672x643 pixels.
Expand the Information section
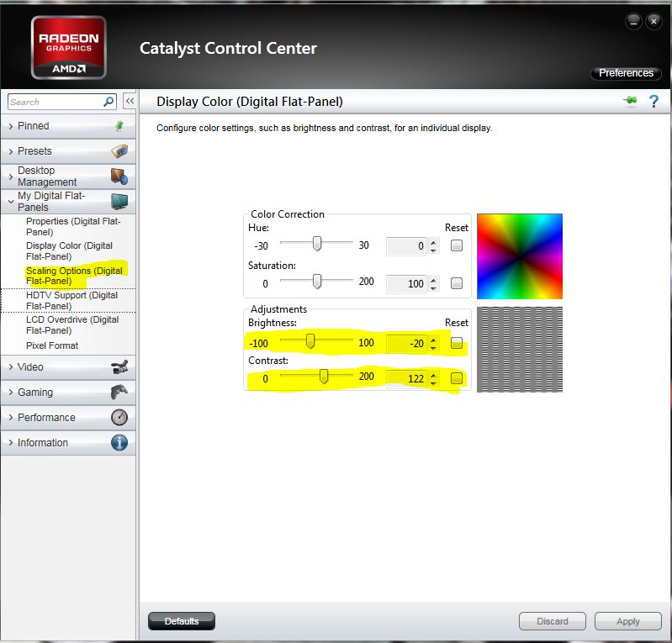pyautogui.click(x=11, y=442)
